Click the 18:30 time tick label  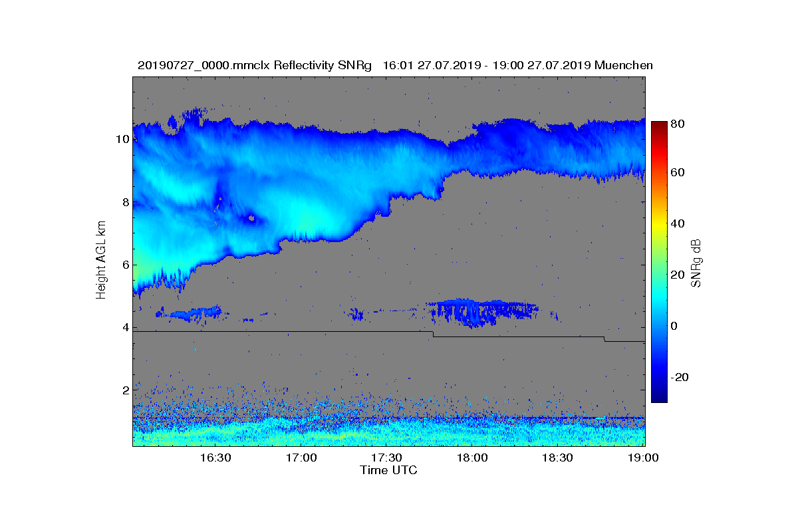point(558,458)
